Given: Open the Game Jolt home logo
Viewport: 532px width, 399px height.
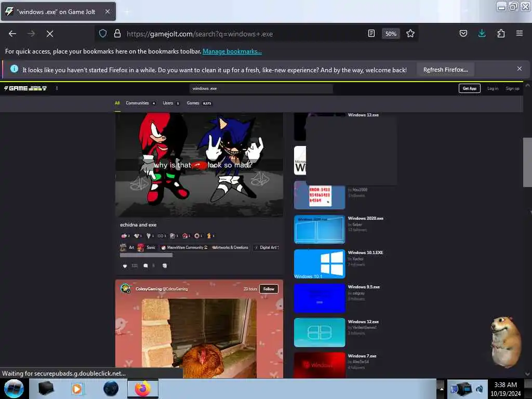Looking at the screenshot, I should point(25,88).
